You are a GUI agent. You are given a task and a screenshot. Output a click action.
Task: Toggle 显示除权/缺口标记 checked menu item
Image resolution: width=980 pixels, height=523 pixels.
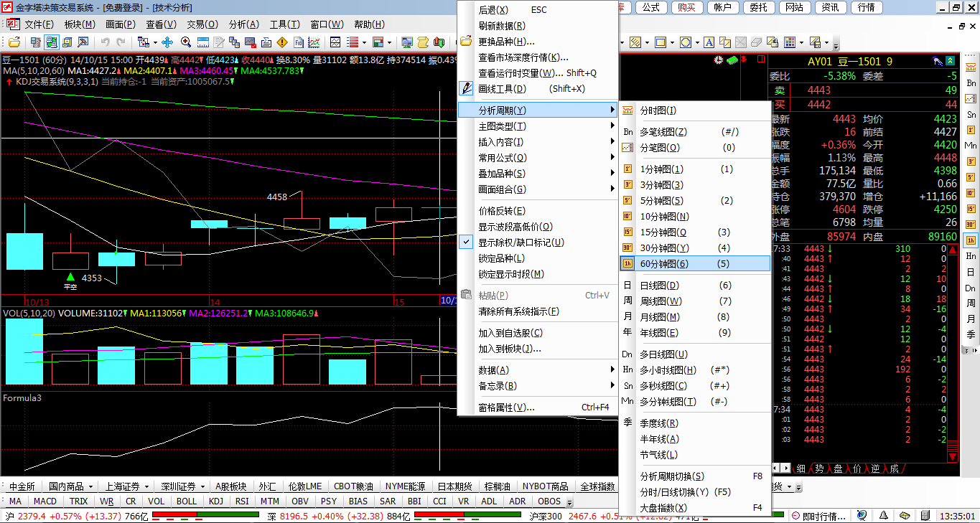tap(521, 242)
